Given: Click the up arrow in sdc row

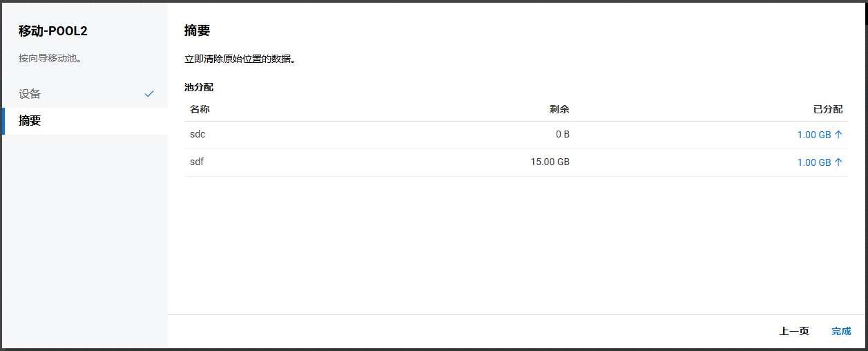Looking at the screenshot, I should (838, 135).
